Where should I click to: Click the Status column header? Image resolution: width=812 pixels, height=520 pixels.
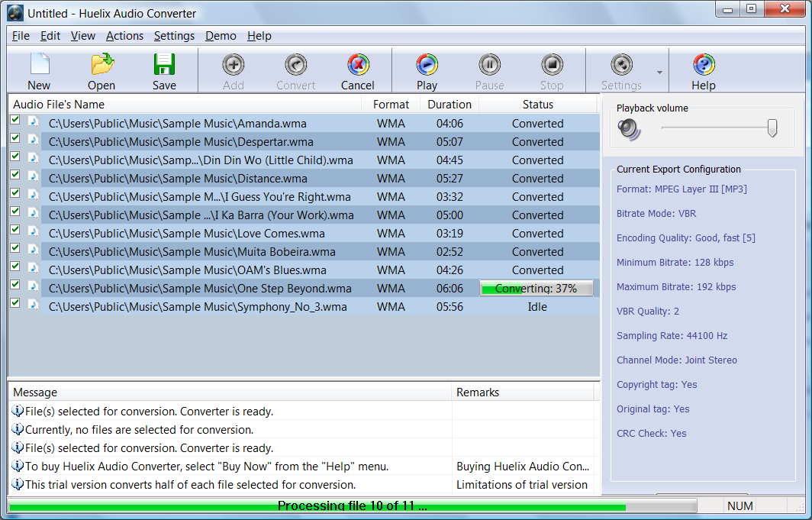[538, 105]
